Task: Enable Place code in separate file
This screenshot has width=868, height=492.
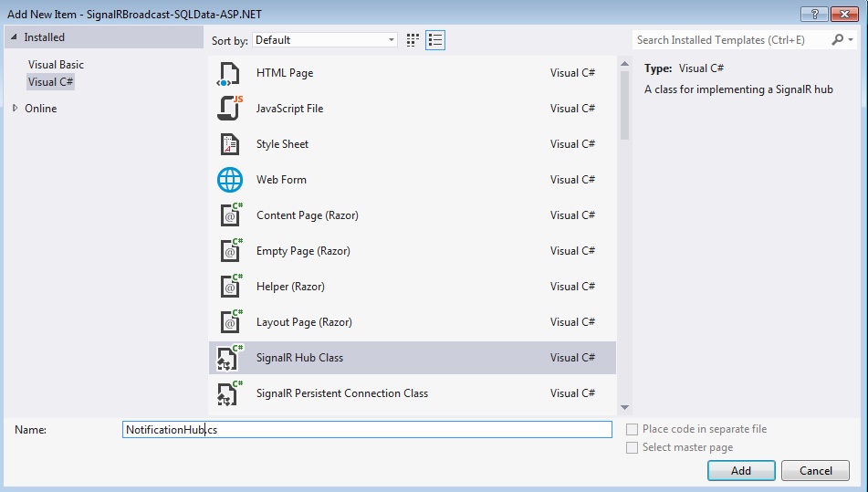Action: coord(633,429)
